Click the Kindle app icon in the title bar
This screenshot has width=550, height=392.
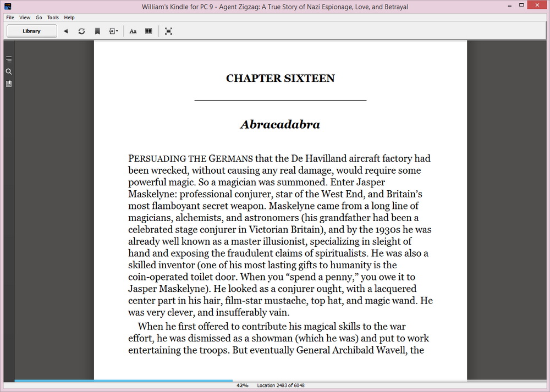tap(8, 6)
